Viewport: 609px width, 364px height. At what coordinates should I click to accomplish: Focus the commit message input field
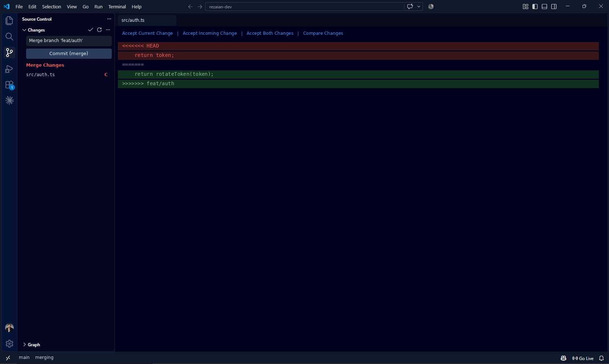69,41
